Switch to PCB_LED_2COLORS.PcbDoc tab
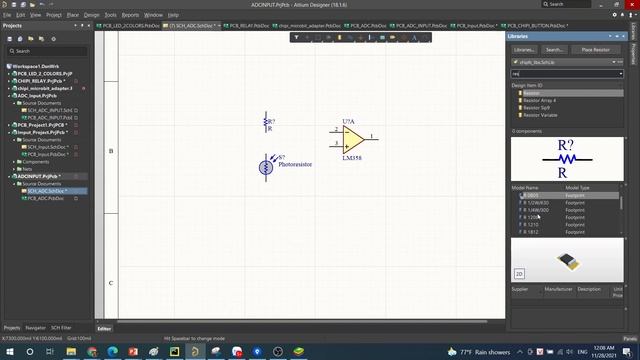 pos(128,25)
